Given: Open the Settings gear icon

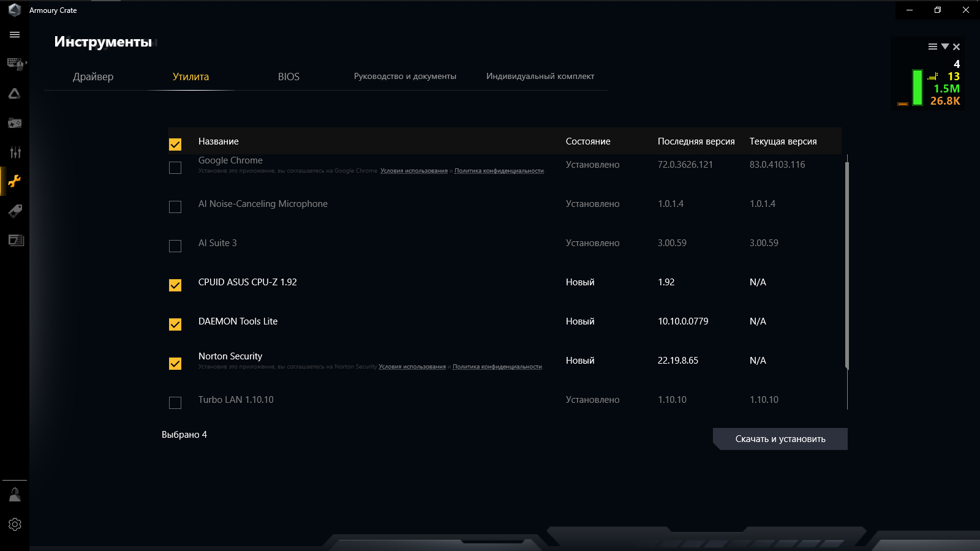Looking at the screenshot, I should pyautogui.click(x=15, y=525).
